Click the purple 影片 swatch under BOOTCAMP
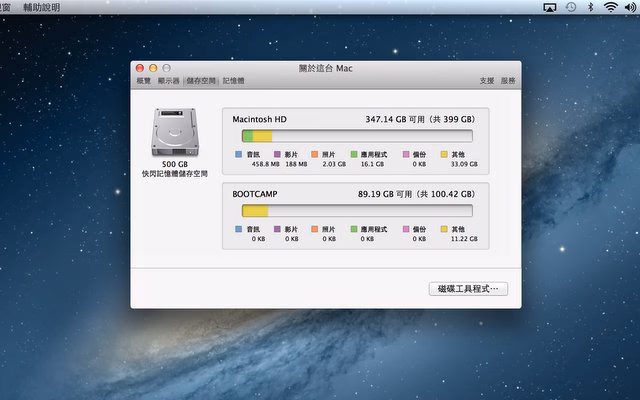Screen dimensions: 640x400 [x=277, y=229]
